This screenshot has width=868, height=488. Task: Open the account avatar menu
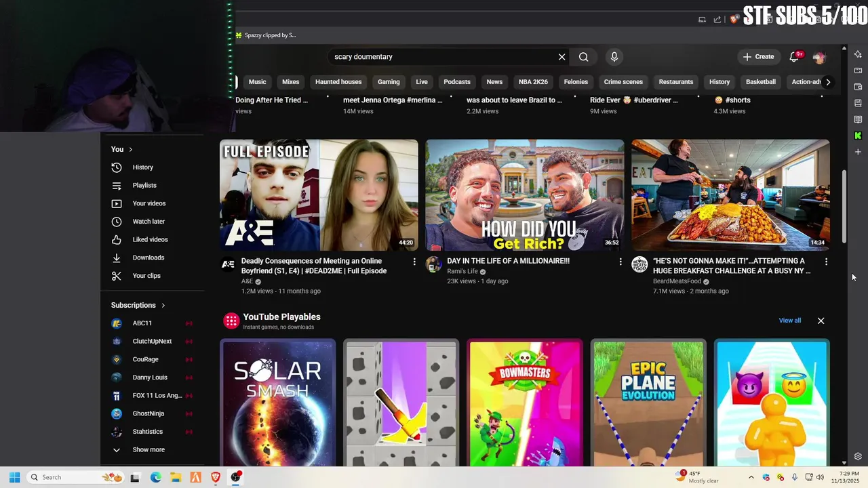(x=818, y=57)
